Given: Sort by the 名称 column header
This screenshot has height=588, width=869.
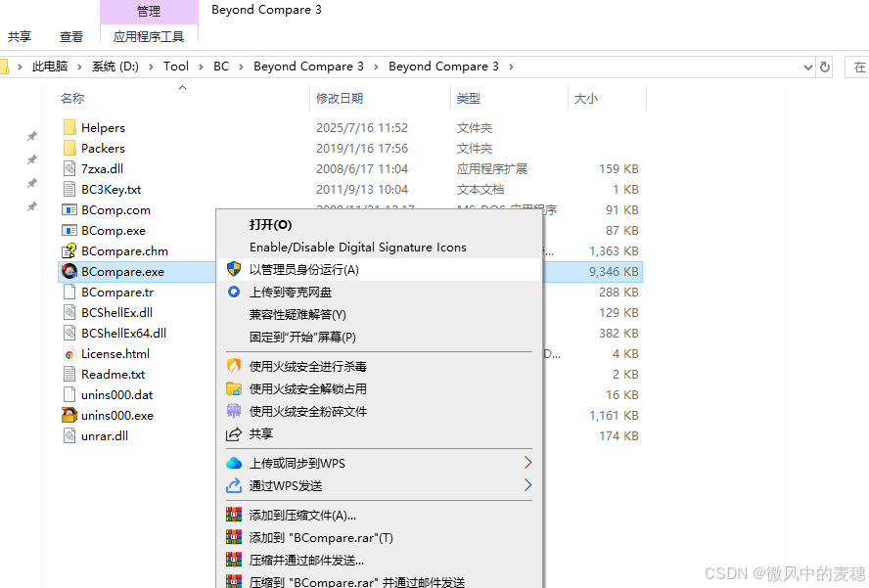Looking at the screenshot, I should 72,98.
